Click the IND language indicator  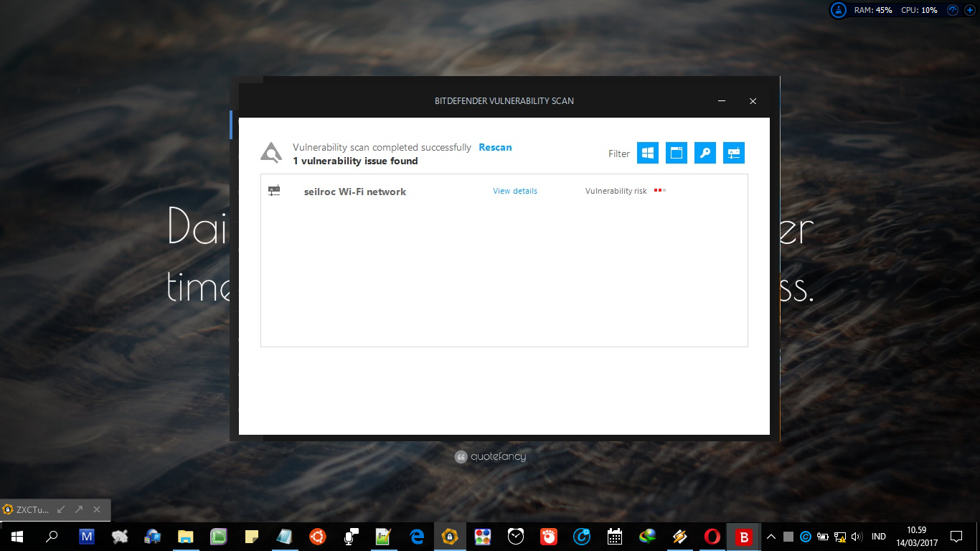tap(878, 536)
